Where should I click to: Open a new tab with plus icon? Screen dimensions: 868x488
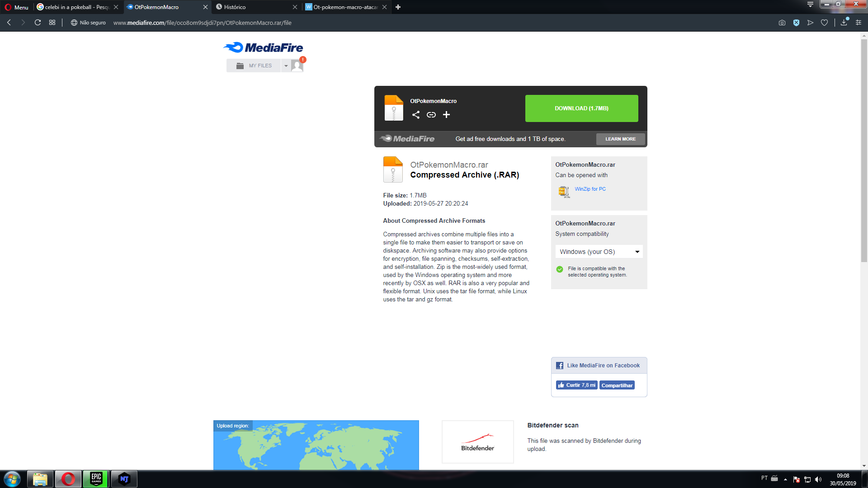pyautogui.click(x=398, y=7)
